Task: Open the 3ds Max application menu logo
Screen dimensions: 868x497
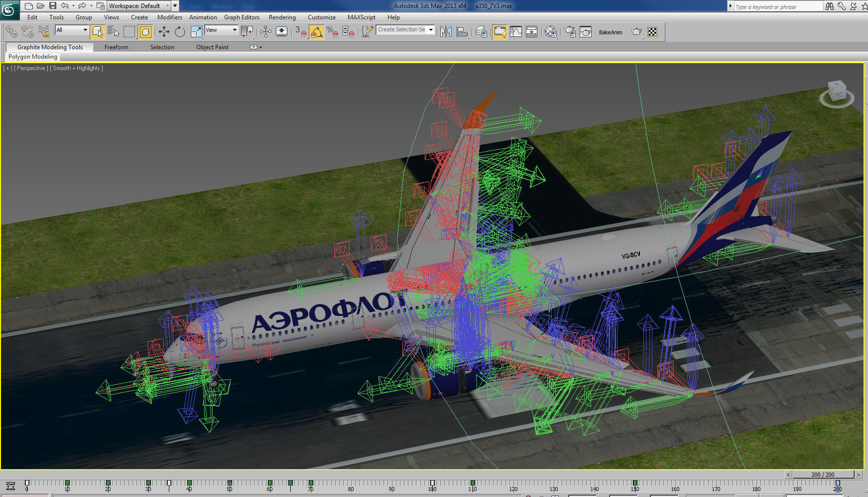Action: tap(9, 9)
